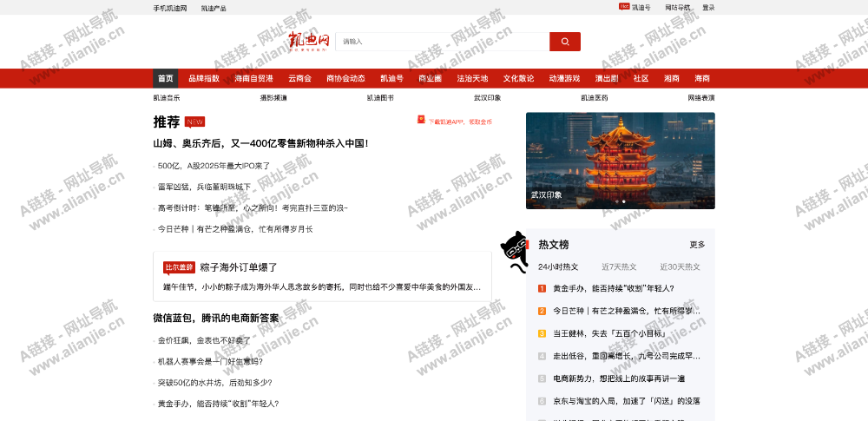Open article 突破50亿的水井坊，后劲知多少？
This screenshot has height=421, width=868.
tap(214, 383)
